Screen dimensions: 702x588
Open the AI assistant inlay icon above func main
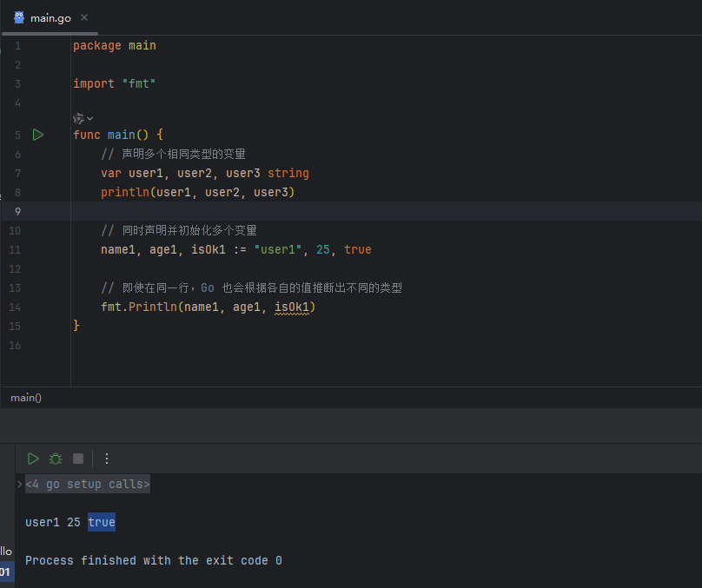78,119
